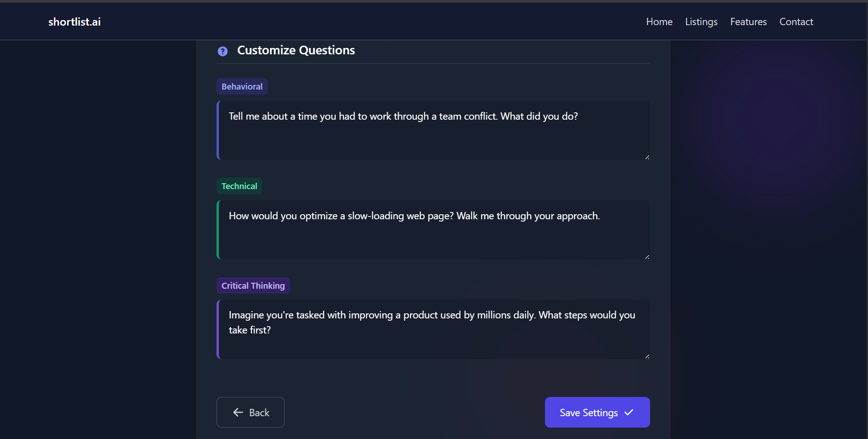Click into the slow-loading web page question field
868x439 pixels.
click(x=433, y=230)
